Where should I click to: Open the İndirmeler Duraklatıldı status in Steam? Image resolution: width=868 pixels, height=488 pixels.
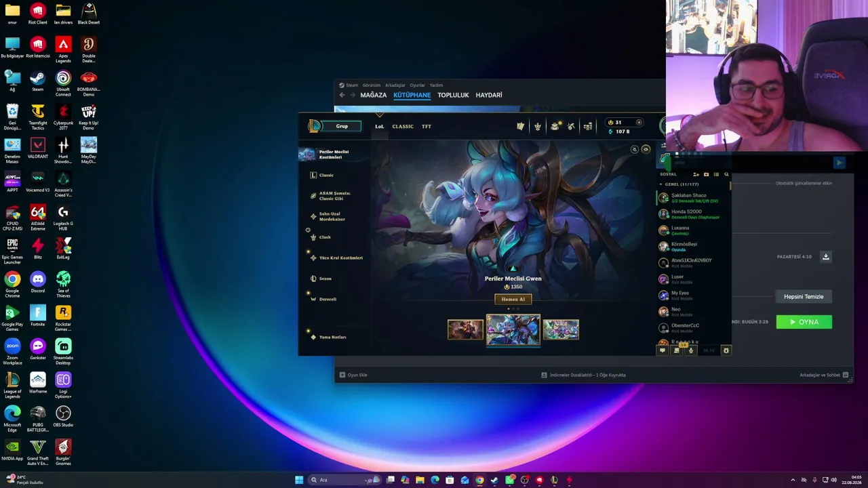point(583,375)
